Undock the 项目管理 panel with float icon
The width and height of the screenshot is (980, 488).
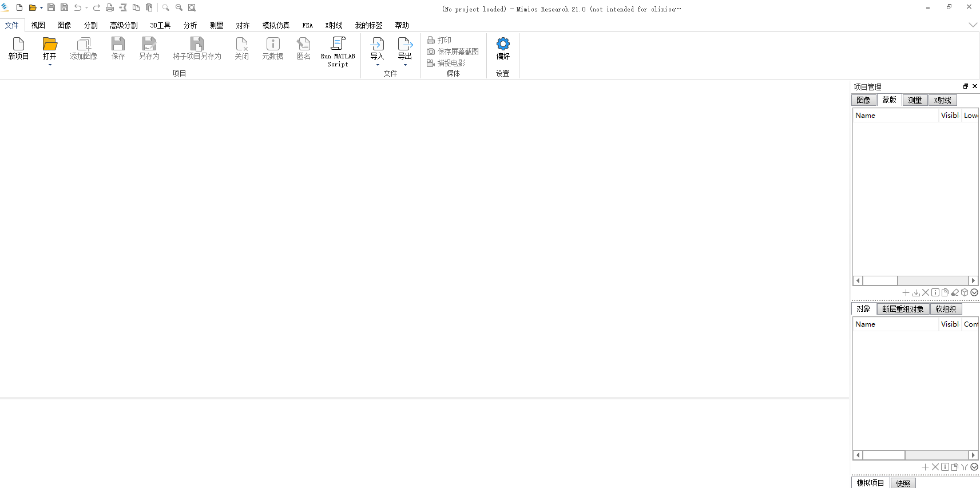pyautogui.click(x=966, y=86)
